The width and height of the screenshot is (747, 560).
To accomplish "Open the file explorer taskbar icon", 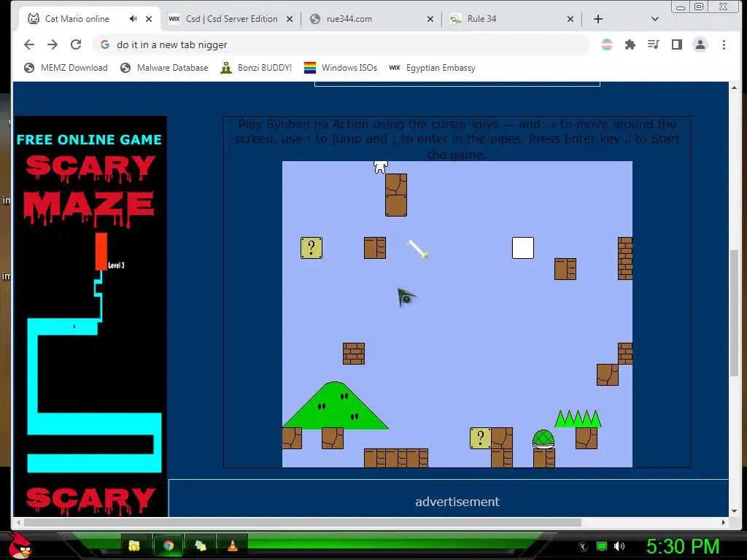I will pyautogui.click(x=134, y=545).
